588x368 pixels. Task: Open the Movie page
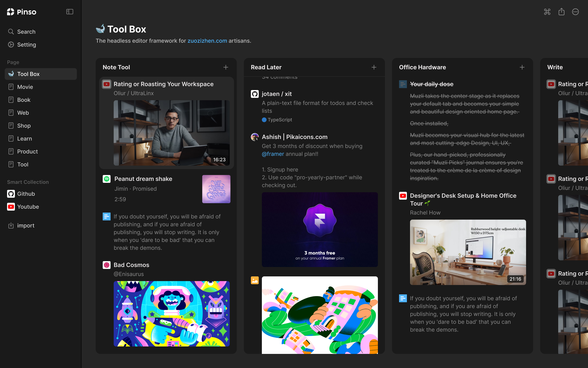(x=41, y=87)
